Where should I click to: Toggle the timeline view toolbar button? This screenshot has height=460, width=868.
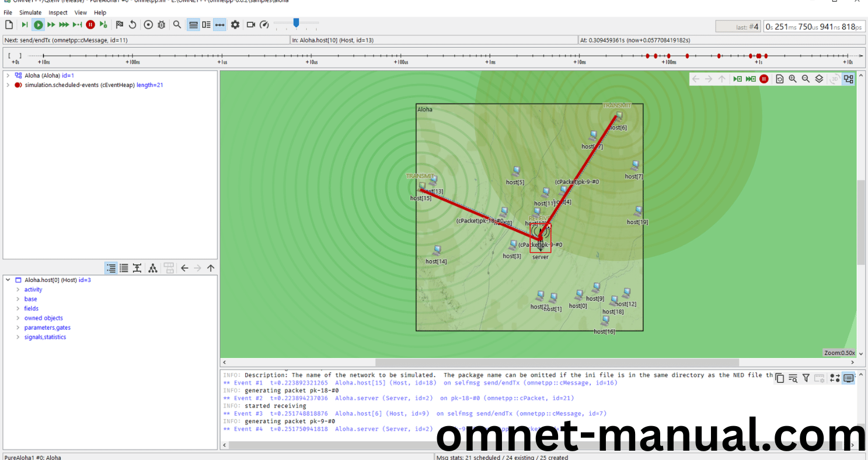click(x=219, y=25)
